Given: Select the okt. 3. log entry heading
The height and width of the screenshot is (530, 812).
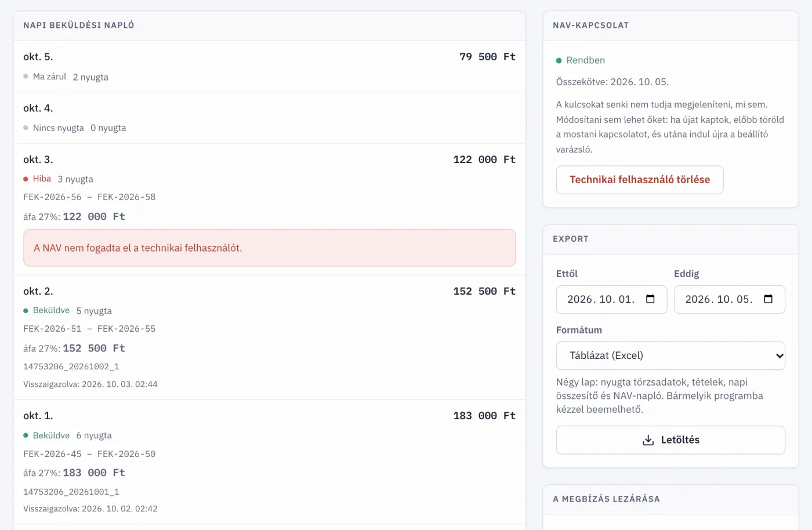Looking at the screenshot, I should click(38, 159).
